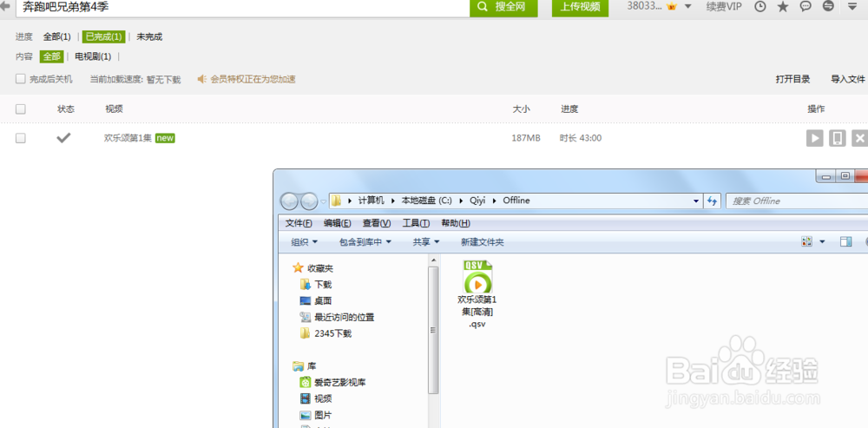
Task: Open the 包含到库中 dropdown
Action: click(x=365, y=242)
